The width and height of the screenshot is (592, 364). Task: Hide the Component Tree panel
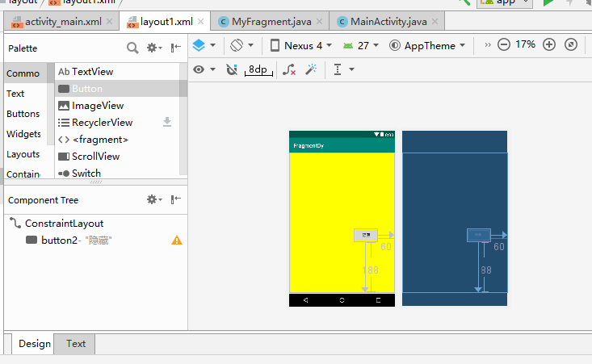click(175, 199)
